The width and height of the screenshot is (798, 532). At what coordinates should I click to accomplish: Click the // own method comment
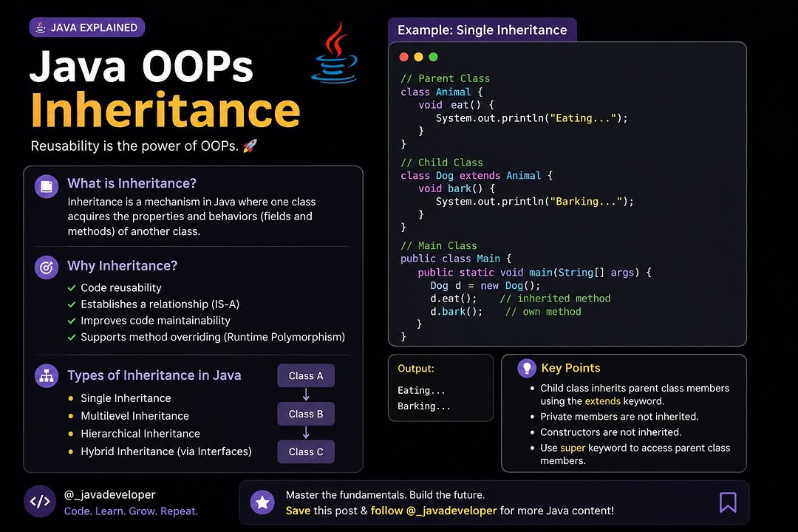(x=543, y=312)
